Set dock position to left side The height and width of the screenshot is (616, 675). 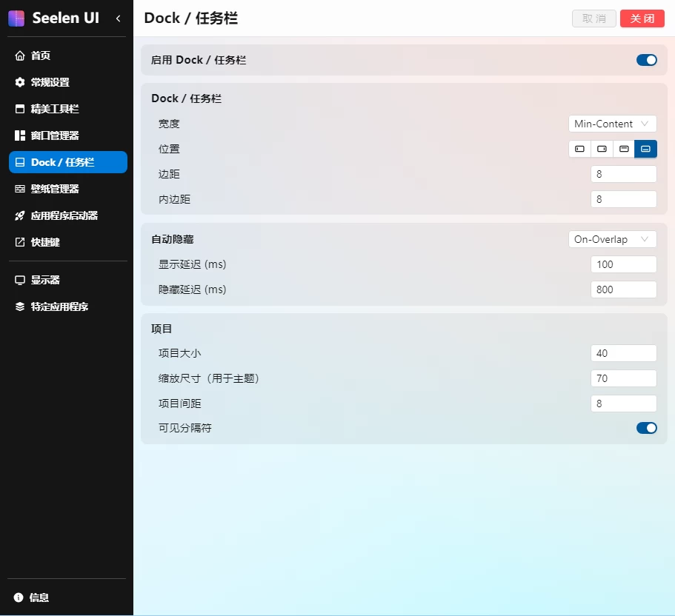point(579,149)
